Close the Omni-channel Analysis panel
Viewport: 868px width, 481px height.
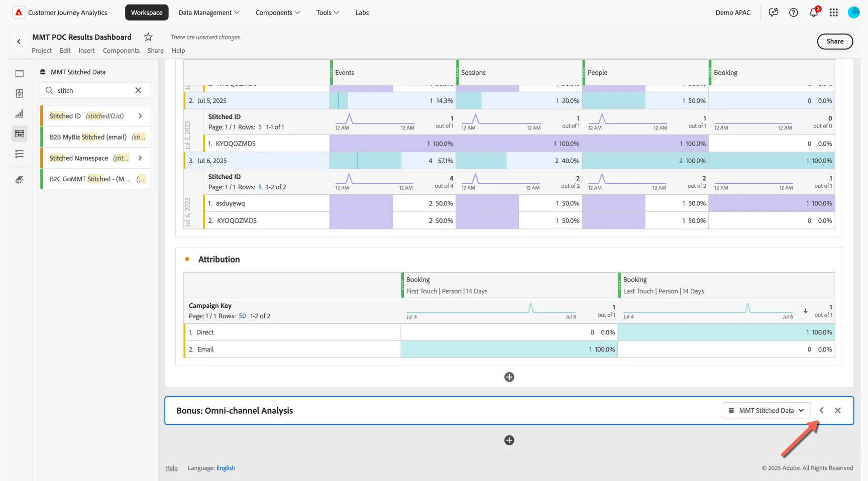pyautogui.click(x=837, y=410)
